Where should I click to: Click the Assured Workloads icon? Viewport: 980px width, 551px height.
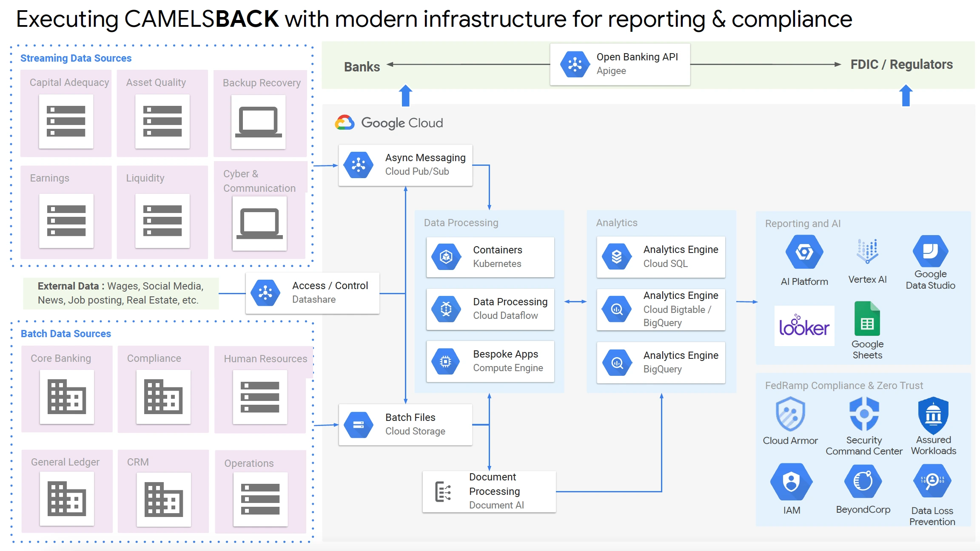(934, 415)
